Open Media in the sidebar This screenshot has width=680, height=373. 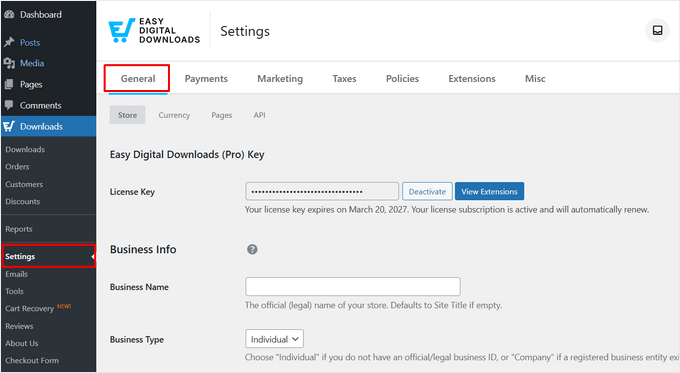pos(32,63)
